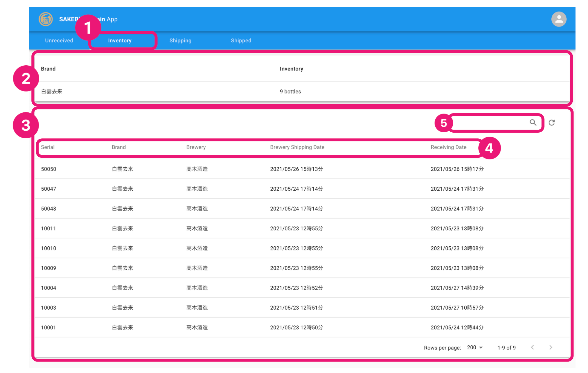Click the 白雲去来 brand summary row
Screen dimensions: 588x373
click(x=52, y=91)
